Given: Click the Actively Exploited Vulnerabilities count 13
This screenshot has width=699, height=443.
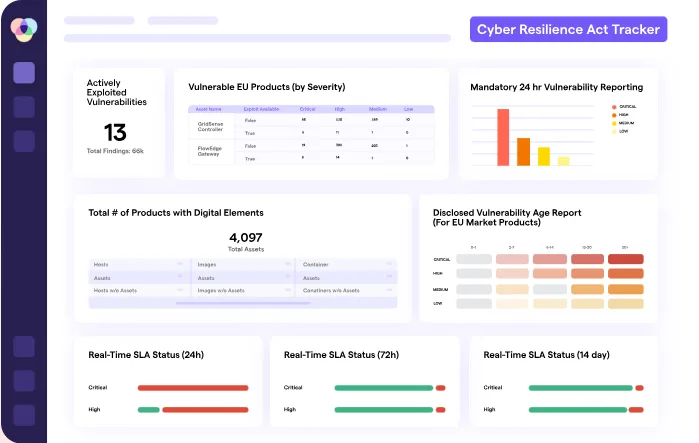Looking at the screenshot, I should point(115,132).
